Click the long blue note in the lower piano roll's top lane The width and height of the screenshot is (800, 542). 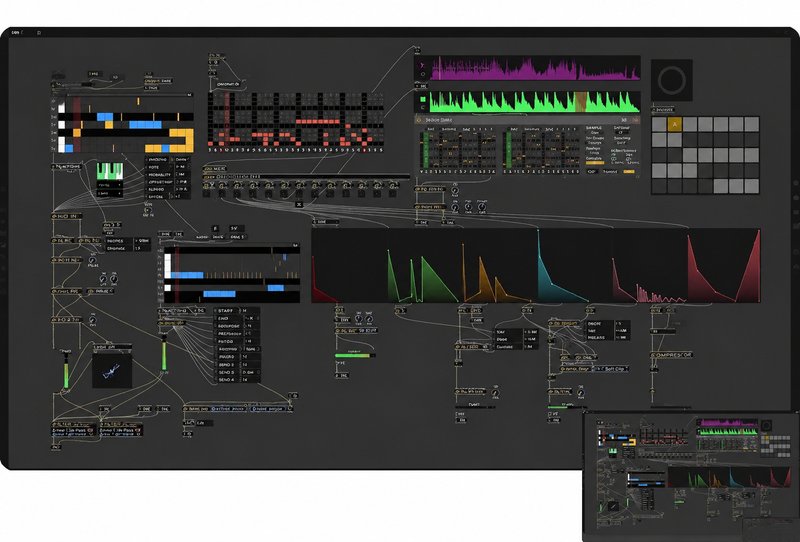click(187, 275)
